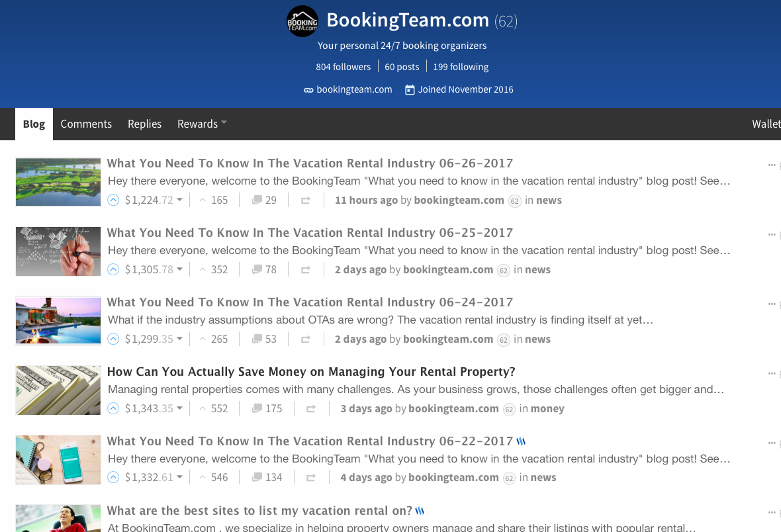Viewport: 781px width, 532px height.
Task: Open the money tag link
Action: tap(547, 409)
